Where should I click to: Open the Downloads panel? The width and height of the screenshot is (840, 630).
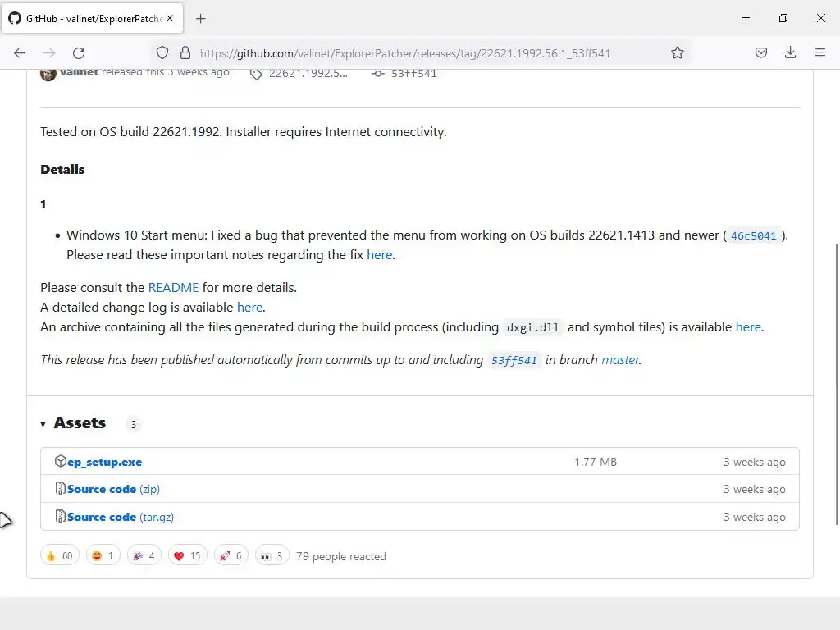790,52
